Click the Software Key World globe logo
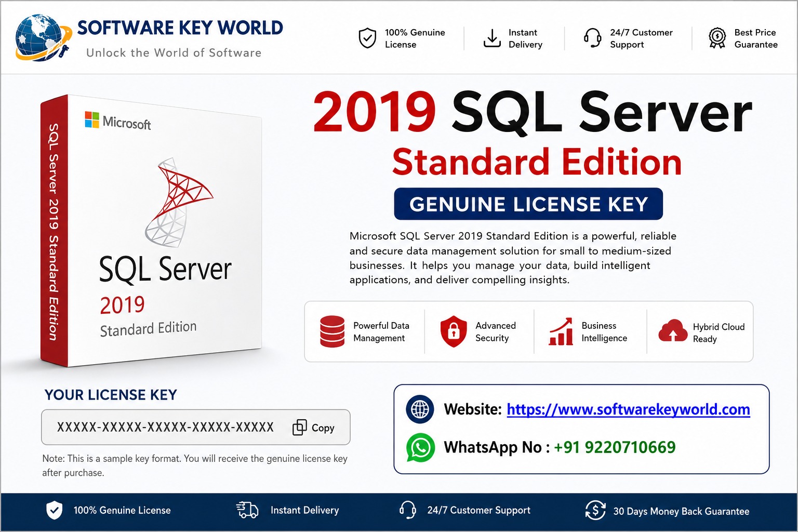 pyautogui.click(x=43, y=38)
